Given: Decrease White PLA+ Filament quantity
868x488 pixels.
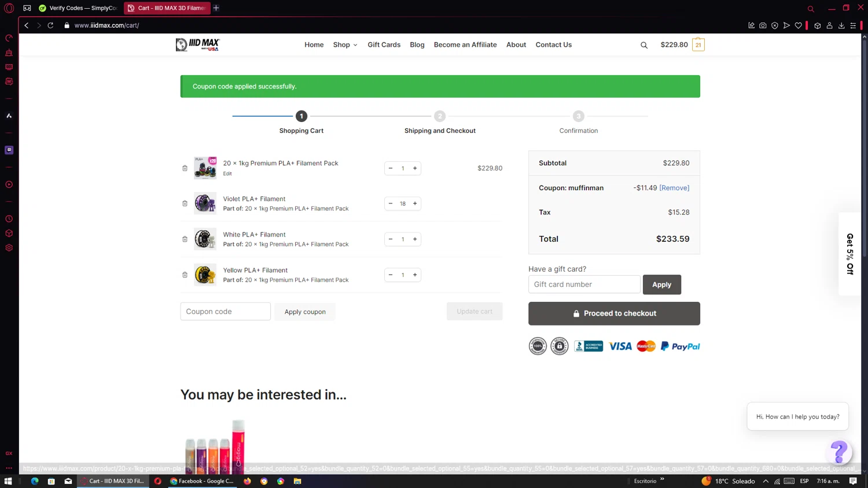Looking at the screenshot, I should click(391, 239).
